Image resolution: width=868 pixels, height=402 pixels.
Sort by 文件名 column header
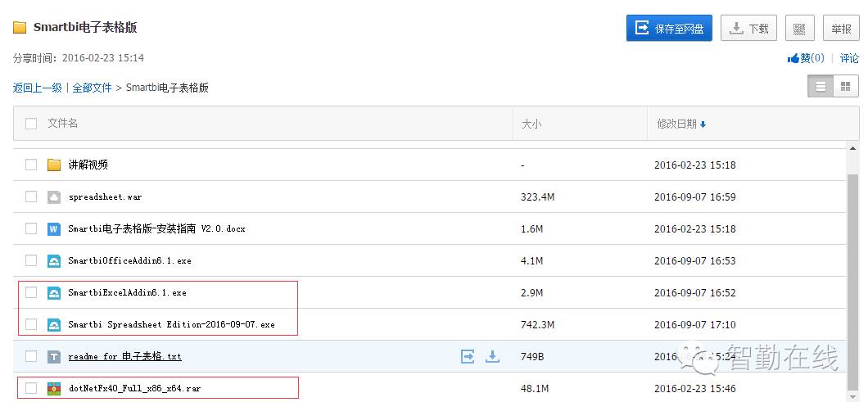click(62, 124)
